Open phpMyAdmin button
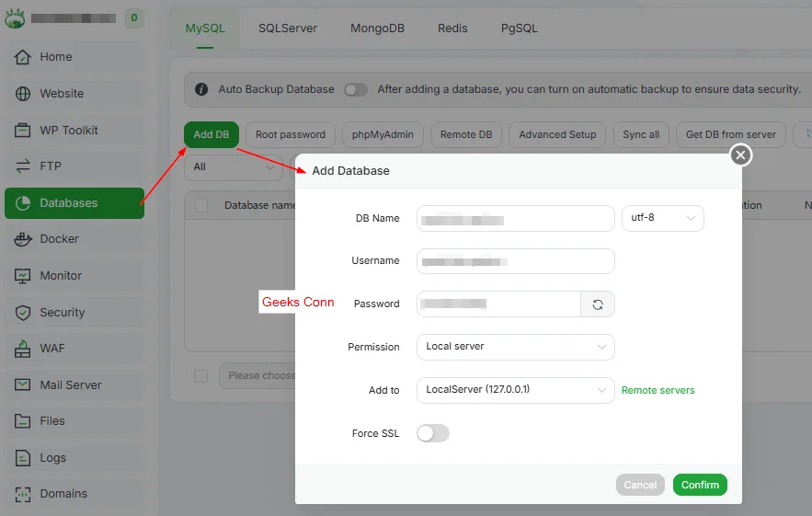The height and width of the screenshot is (516, 812). click(x=383, y=134)
